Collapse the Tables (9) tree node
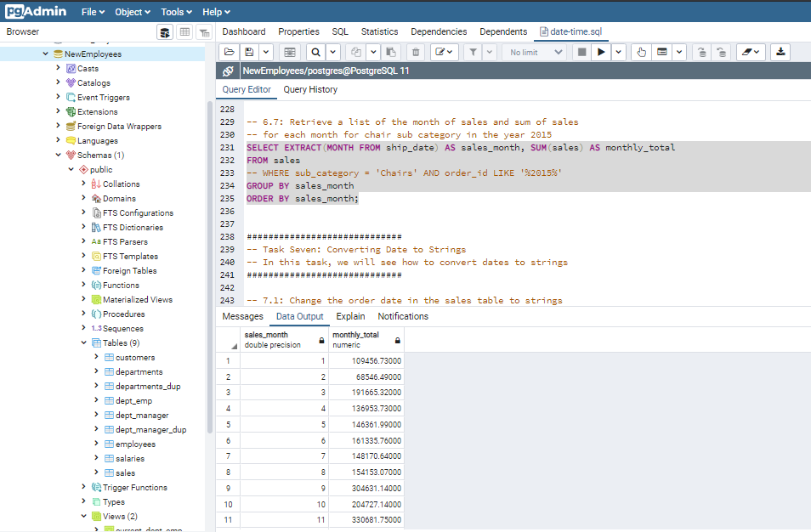 click(83, 343)
